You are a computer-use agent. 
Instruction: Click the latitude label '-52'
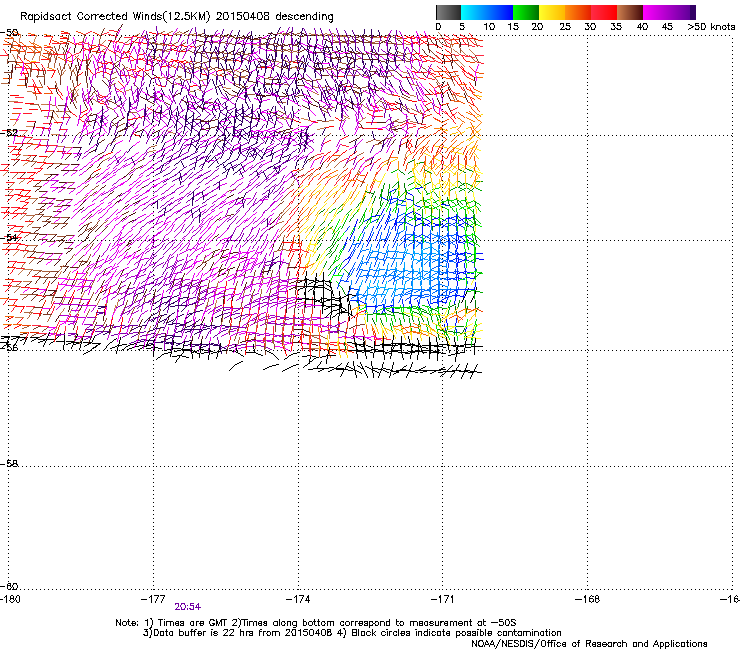pos(9,133)
